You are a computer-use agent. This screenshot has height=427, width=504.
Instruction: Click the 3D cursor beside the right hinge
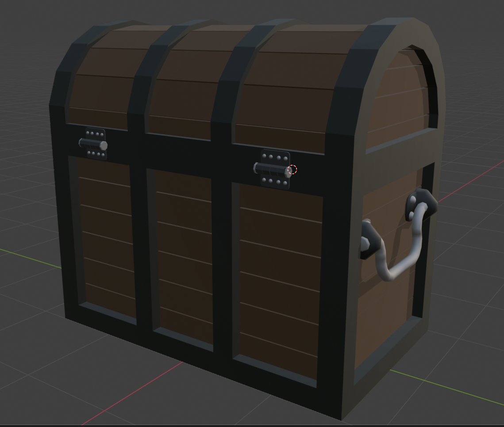click(292, 170)
